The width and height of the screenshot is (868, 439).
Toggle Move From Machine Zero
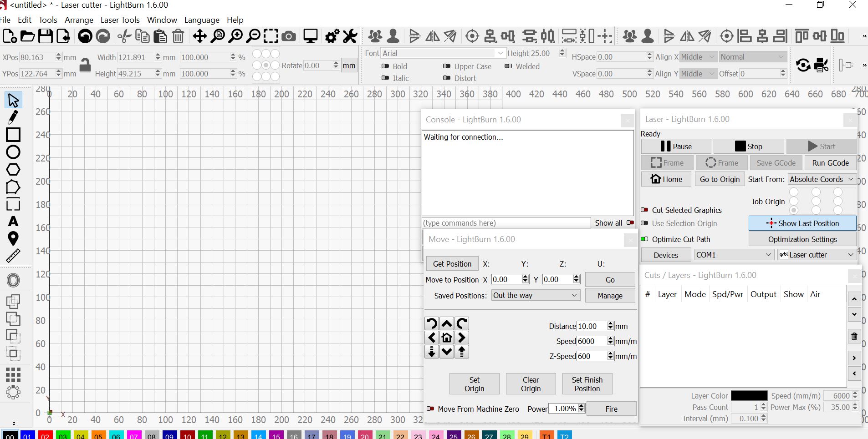[430, 409]
